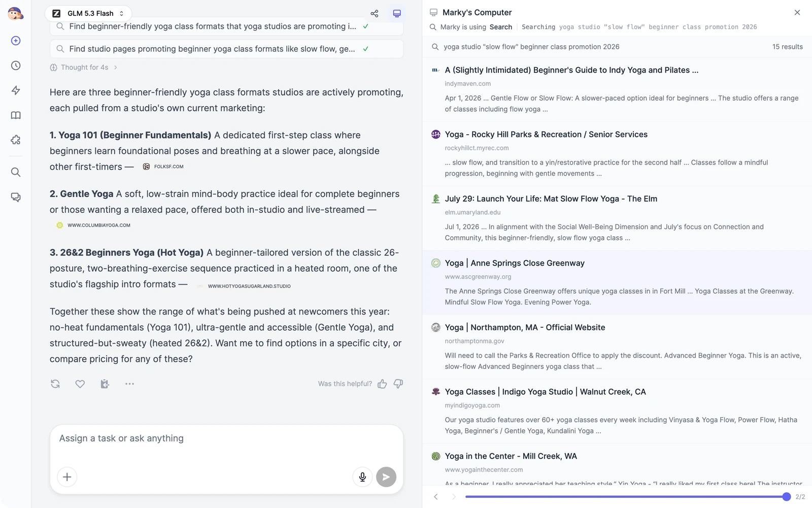Focus the 'Assign a task or ask anything' field

click(x=226, y=438)
